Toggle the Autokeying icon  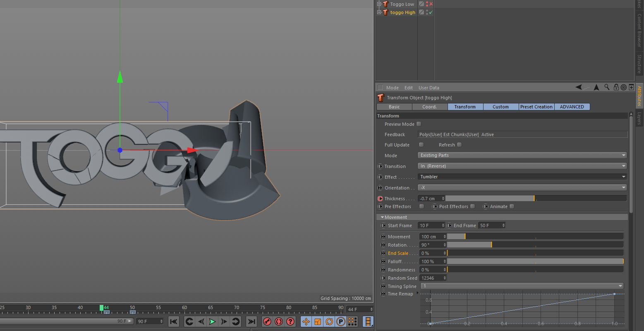[279, 321]
